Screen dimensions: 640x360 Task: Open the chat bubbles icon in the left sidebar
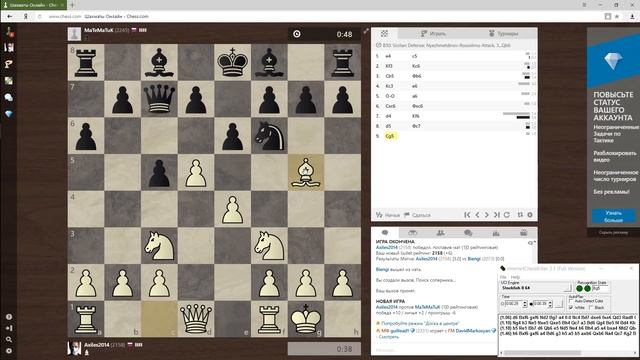pyautogui.click(x=9, y=98)
